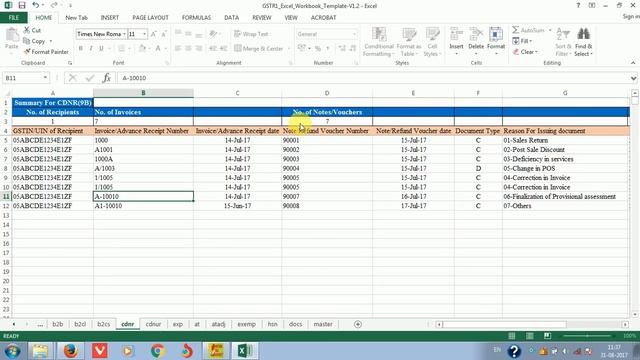Select cell 06-Finalization of Provisional assessment

[x=565, y=196]
